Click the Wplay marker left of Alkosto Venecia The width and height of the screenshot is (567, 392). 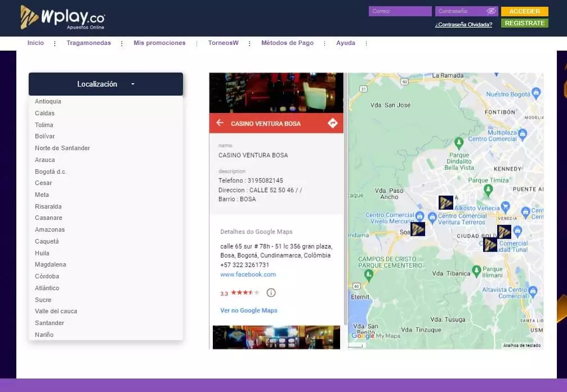(x=446, y=202)
